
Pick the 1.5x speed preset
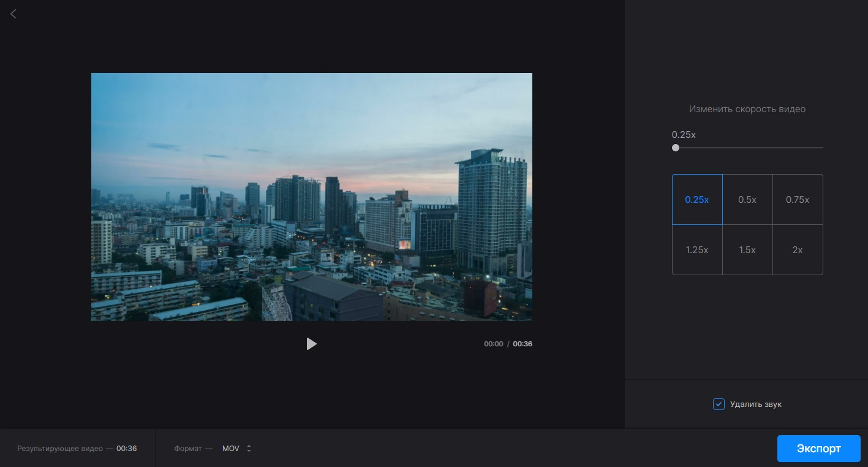pos(747,250)
